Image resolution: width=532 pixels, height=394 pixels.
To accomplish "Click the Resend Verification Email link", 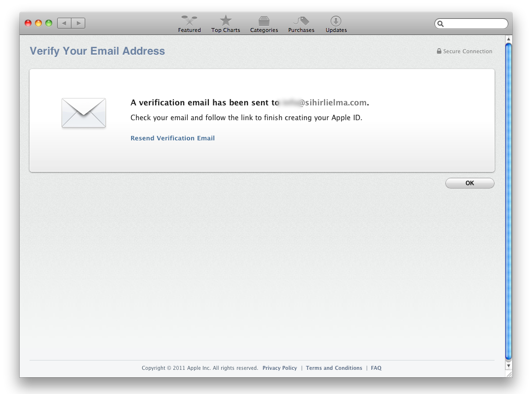I will click(x=172, y=138).
